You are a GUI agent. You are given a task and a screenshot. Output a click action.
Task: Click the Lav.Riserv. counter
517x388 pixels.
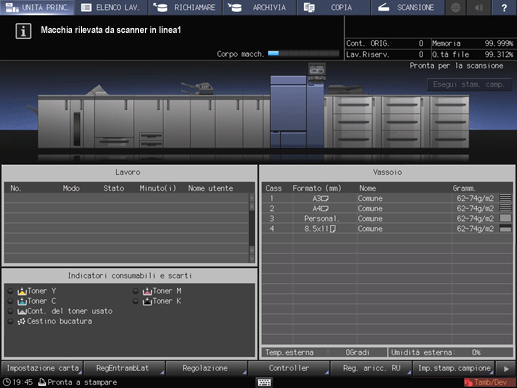click(x=385, y=54)
